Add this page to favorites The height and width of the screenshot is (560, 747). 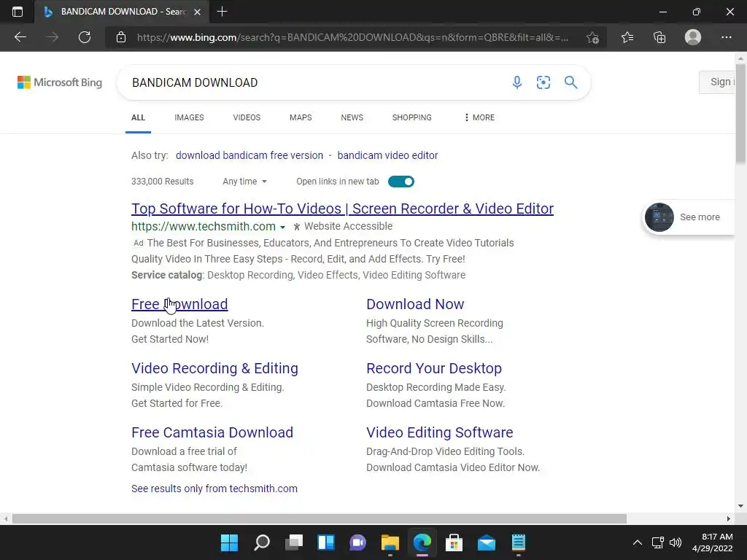(592, 37)
